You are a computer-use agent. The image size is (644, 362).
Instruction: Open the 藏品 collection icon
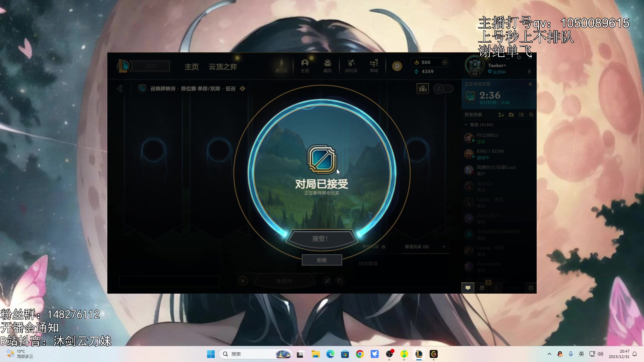tap(327, 66)
